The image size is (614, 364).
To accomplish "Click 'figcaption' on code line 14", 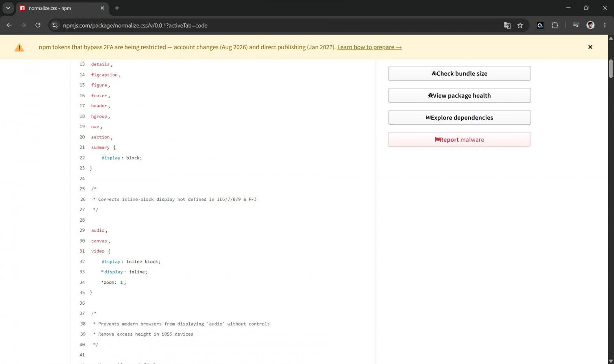I will pos(104,75).
